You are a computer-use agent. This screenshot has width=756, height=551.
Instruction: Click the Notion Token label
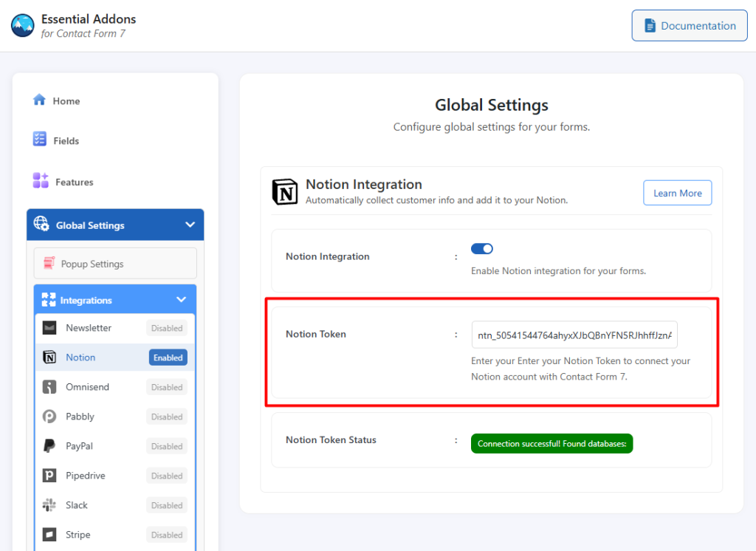[316, 334]
